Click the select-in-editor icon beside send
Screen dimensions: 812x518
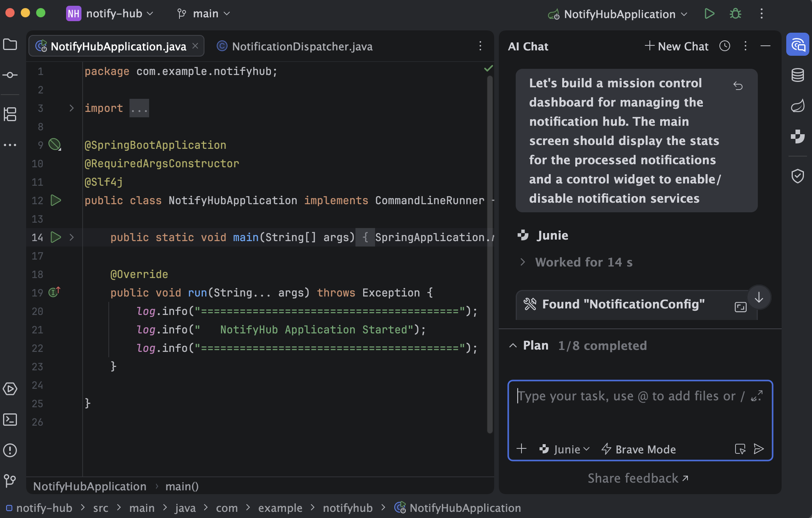click(740, 449)
